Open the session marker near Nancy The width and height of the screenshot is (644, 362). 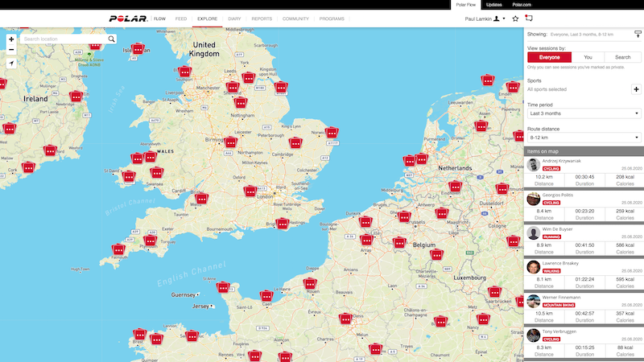[483, 319]
